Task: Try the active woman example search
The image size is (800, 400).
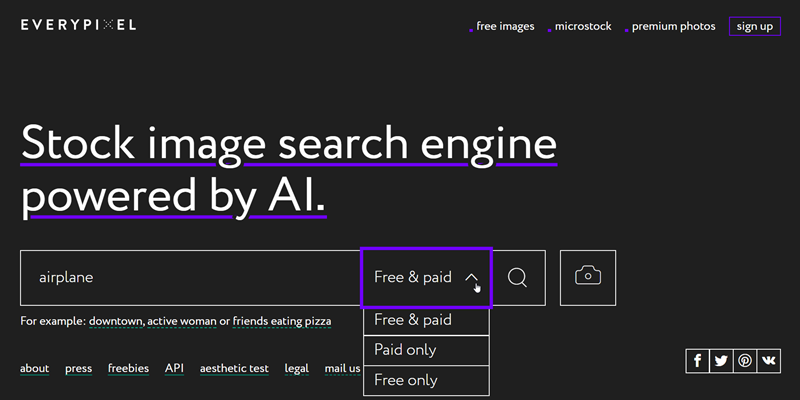Action: coord(182,321)
